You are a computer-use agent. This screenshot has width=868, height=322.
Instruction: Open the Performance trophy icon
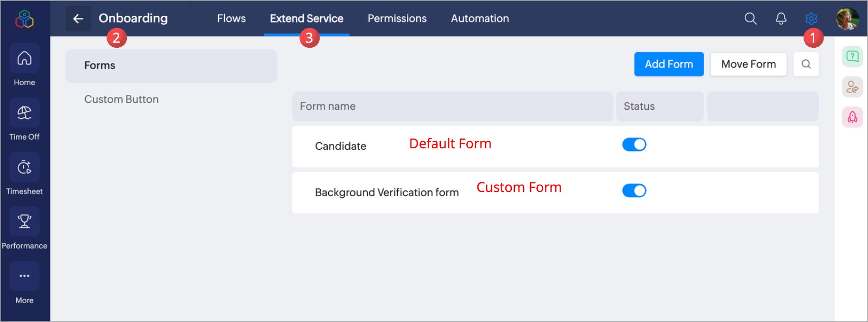tap(24, 221)
